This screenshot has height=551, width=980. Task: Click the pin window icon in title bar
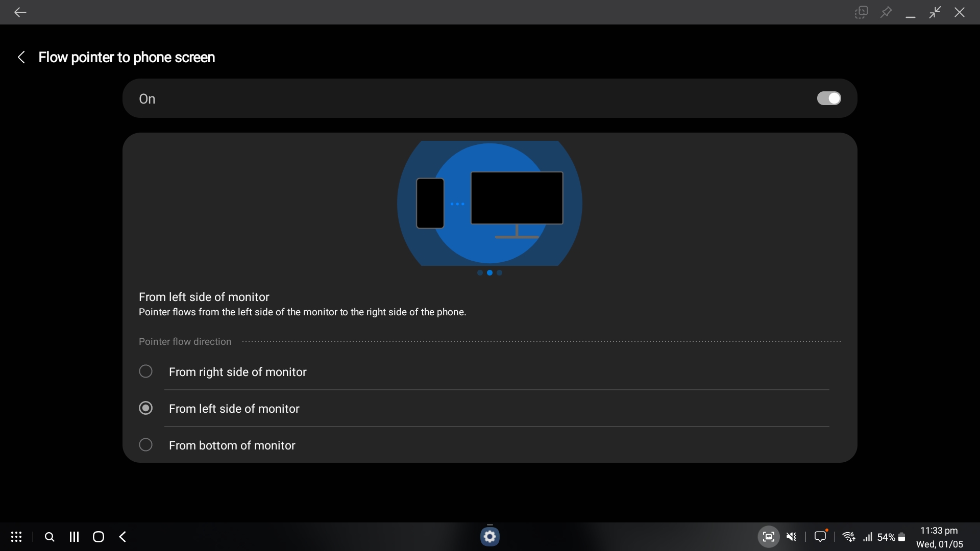[886, 12]
